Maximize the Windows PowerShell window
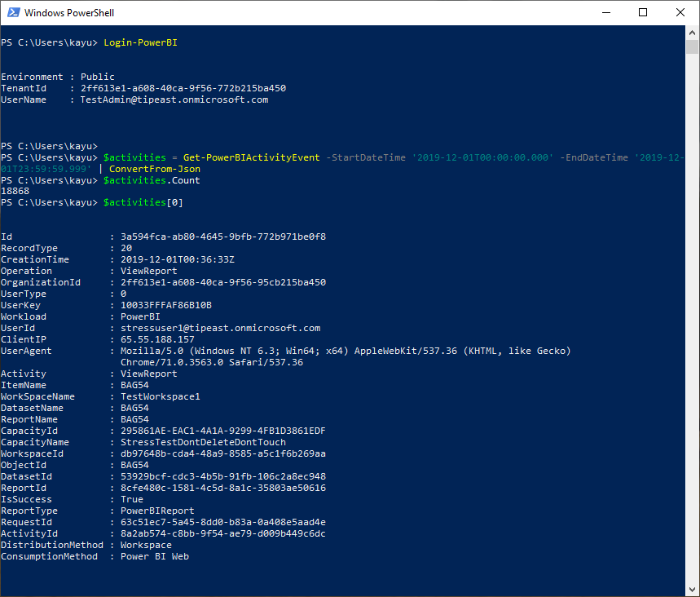 point(643,13)
